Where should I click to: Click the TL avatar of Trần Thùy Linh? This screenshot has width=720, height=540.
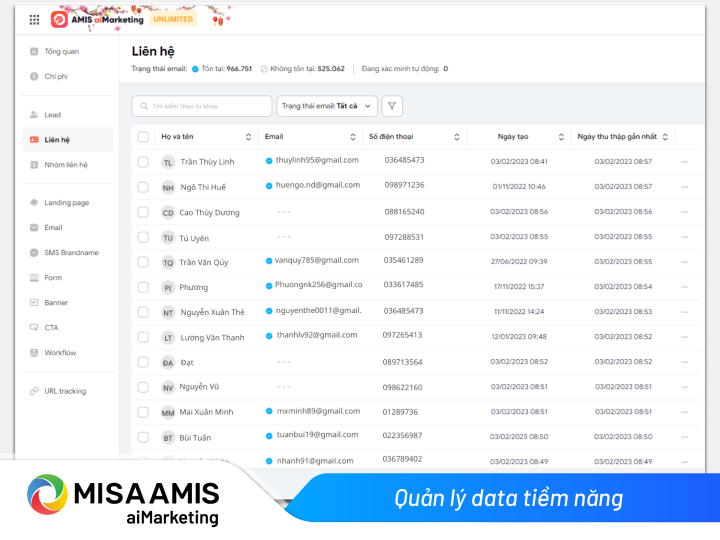(168, 163)
